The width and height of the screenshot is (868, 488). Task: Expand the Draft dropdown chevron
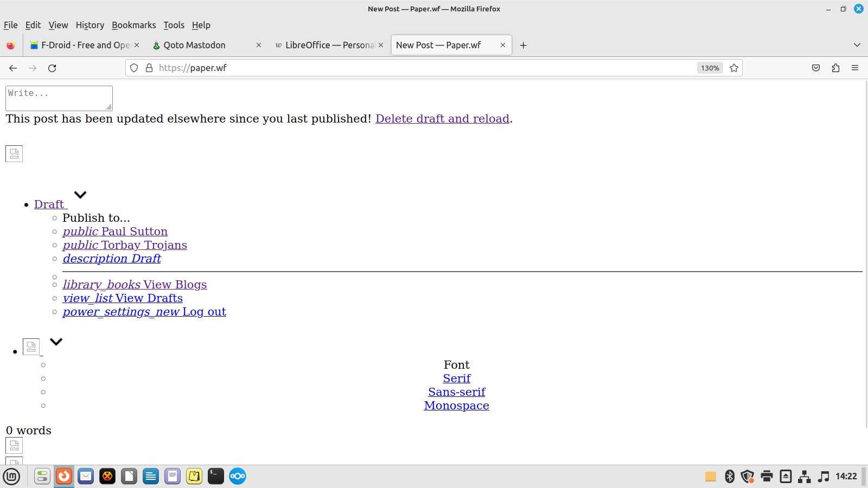80,195
